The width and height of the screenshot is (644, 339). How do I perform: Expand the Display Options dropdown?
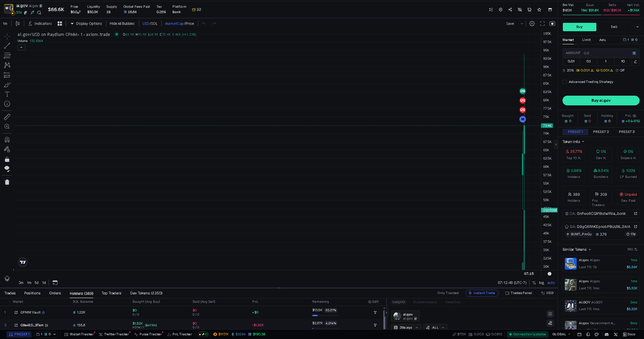(86, 24)
